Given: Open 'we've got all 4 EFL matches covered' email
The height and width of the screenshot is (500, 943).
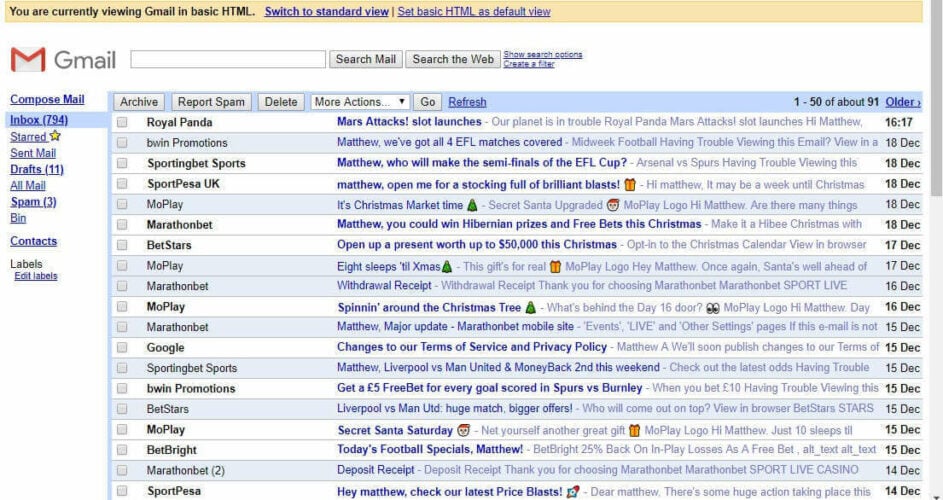Looking at the screenshot, I should click(x=449, y=142).
